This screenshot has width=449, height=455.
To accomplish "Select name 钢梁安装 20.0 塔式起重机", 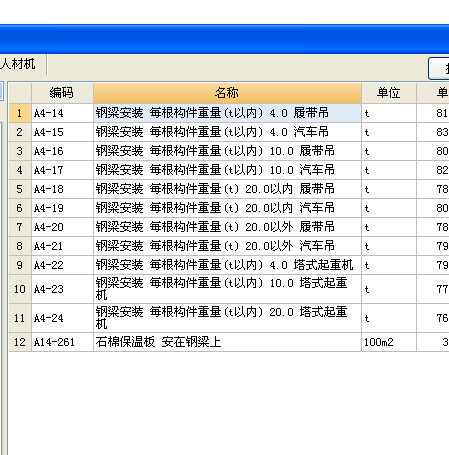I will [x=227, y=318].
